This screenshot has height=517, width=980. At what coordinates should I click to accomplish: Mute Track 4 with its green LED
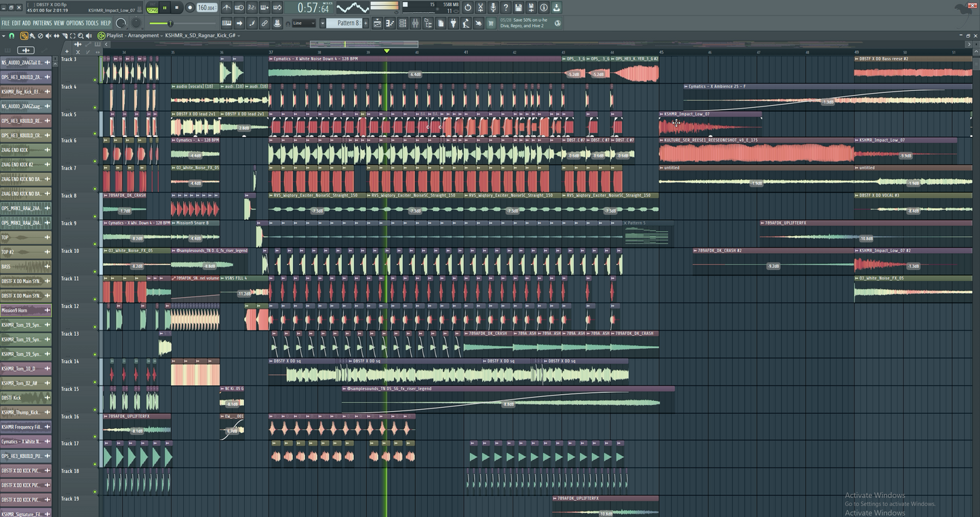click(95, 107)
